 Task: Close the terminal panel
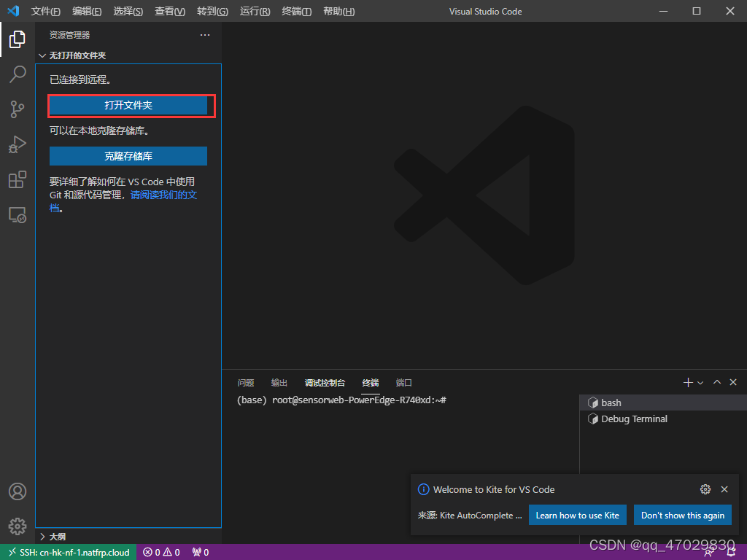[x=733, y=382]
